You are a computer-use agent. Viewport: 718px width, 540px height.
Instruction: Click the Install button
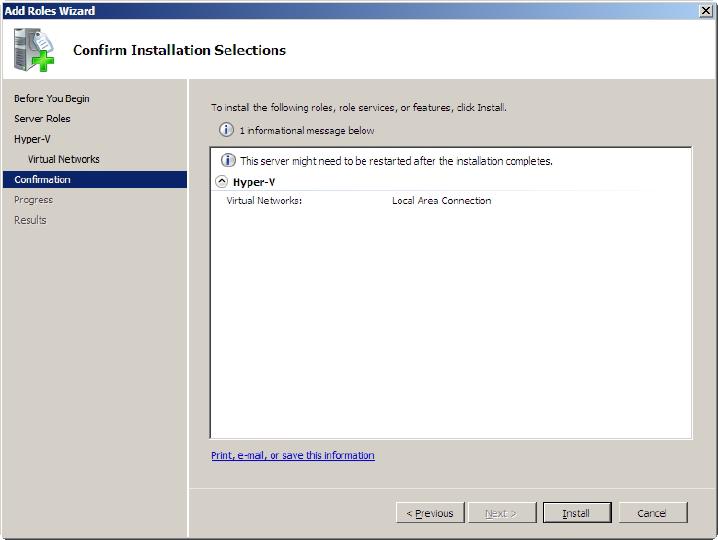tap(577, 513)
